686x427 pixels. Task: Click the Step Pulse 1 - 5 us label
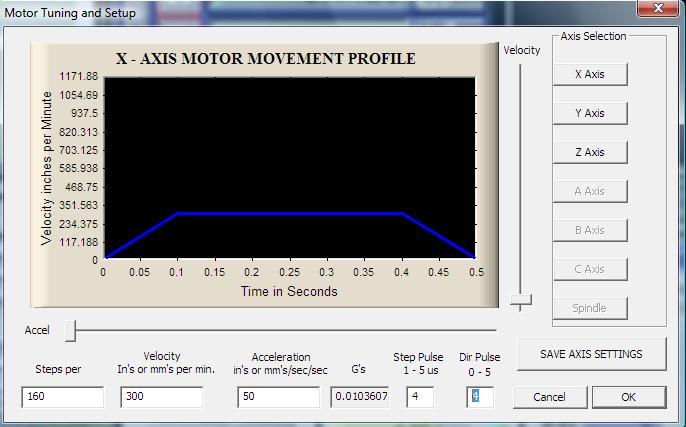coord(418,364)
